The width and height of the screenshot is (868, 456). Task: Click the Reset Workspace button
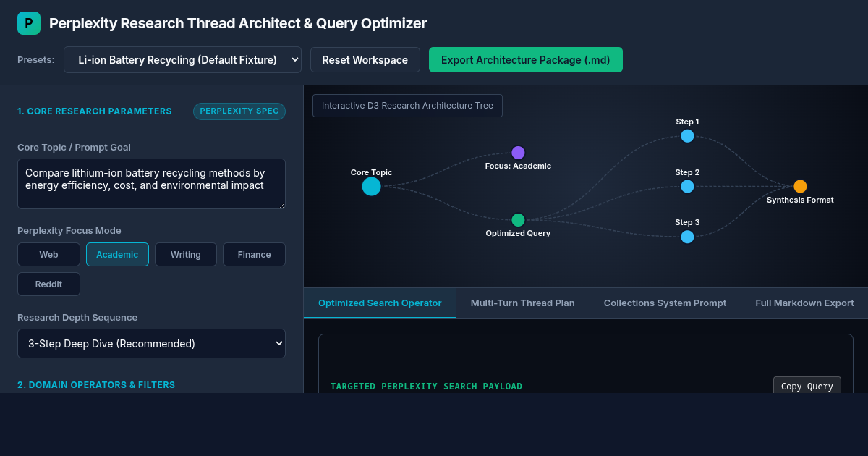365,60
